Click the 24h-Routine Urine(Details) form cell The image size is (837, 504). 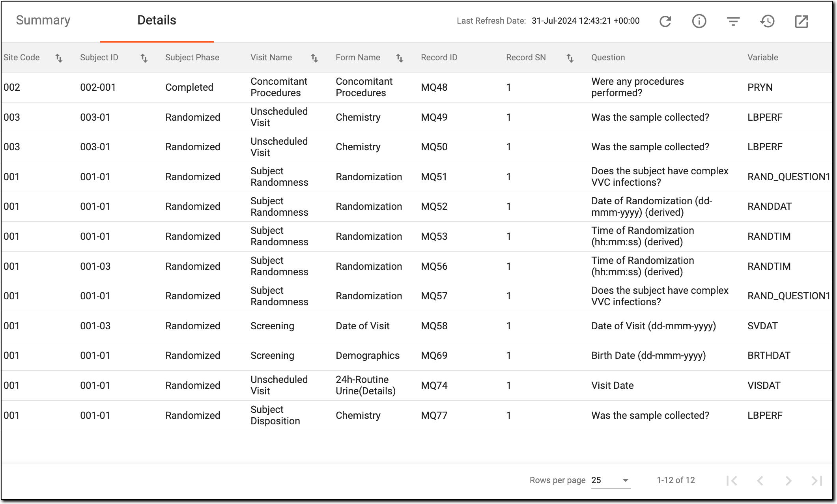point(366,385)
